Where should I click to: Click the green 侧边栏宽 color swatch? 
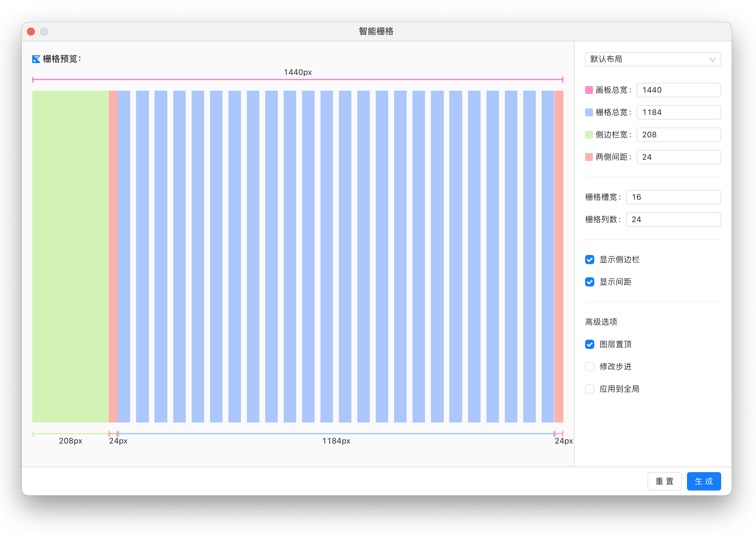[x=589, y=135]
